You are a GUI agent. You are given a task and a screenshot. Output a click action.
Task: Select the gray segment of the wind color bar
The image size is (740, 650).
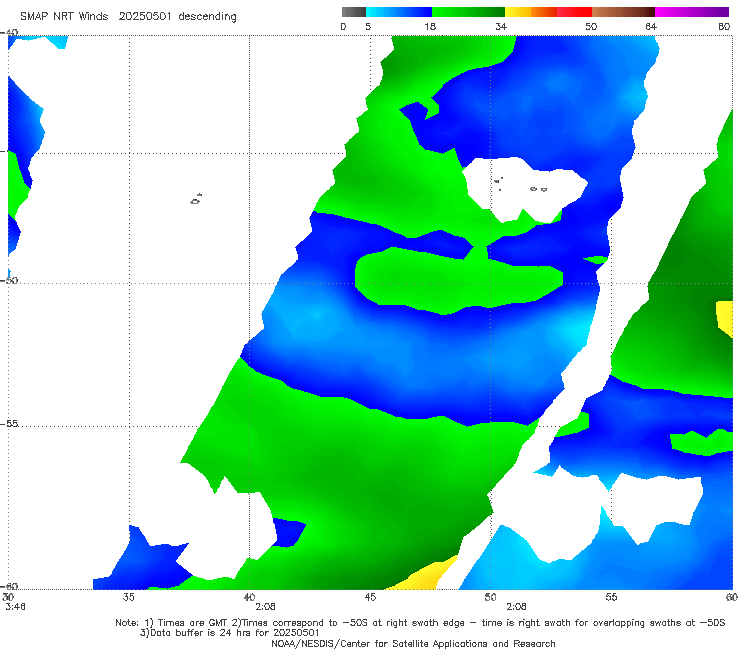click(x=354, y=12)
